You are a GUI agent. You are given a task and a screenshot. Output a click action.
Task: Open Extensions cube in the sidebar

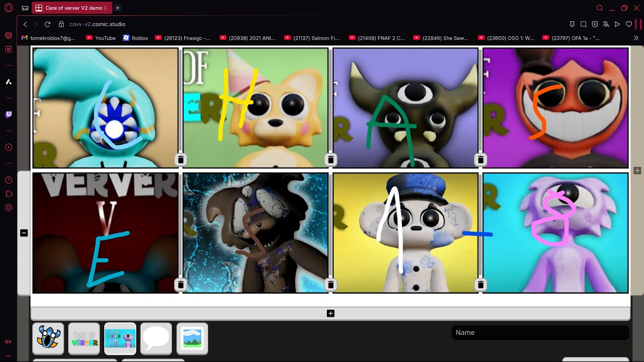tap(8, 194)
